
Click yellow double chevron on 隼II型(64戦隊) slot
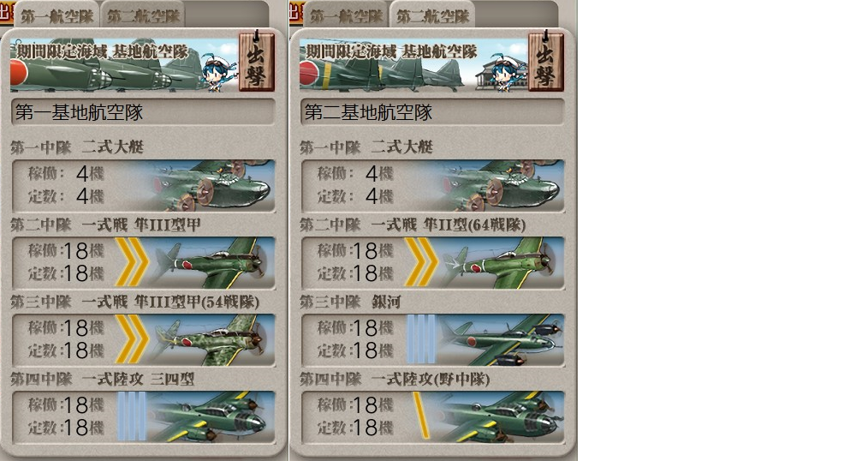pyautogui.click(x=420, y=262)
